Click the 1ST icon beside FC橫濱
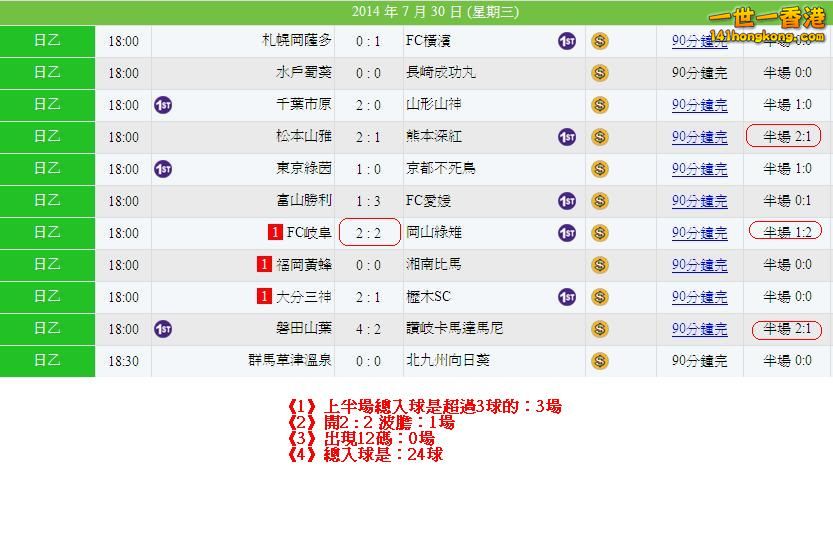 (x=566, y=41)
